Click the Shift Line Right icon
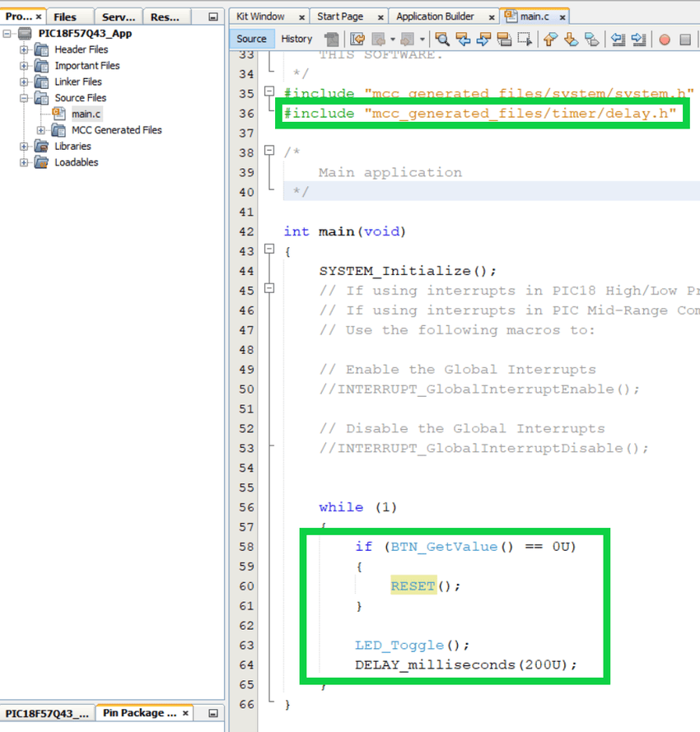This screenshot has width=700, height=732. click(x=637, y=39)
